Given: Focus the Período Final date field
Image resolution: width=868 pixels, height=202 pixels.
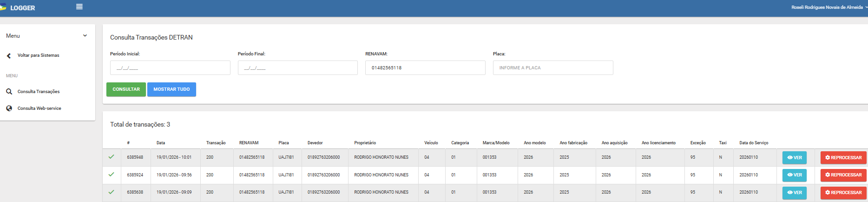Looking at the screenshot, I should (x=297, y=68).
